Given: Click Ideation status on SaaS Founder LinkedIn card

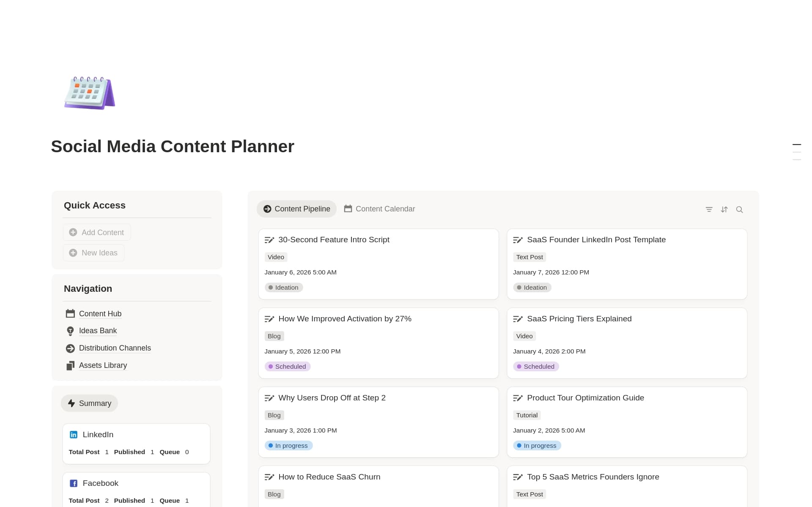Looking at the screenshot, I should click(x=532, y=288).
